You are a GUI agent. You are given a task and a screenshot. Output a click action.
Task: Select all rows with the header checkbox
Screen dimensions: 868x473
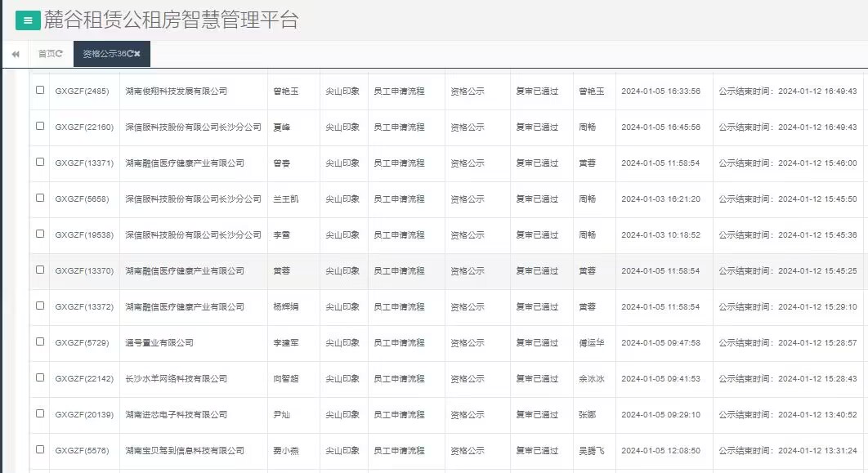38,72
